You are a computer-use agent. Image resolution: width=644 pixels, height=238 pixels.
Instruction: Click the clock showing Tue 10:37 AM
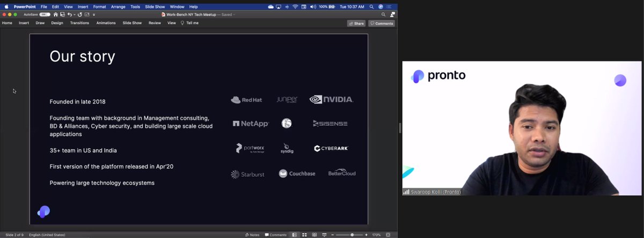[x=352, y=6]
